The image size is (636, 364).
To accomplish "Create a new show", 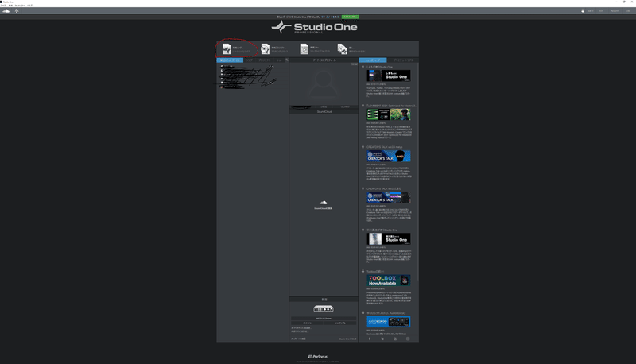I will tap(315, 49).
